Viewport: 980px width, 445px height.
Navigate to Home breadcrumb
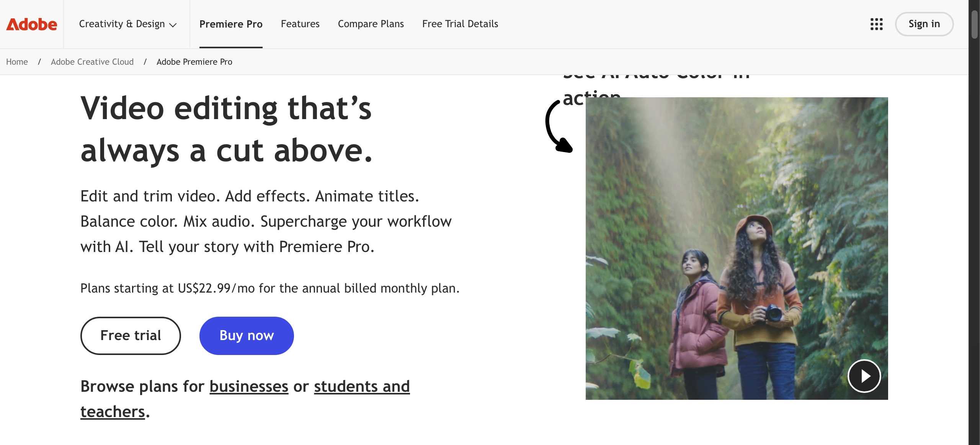[17, 62]
